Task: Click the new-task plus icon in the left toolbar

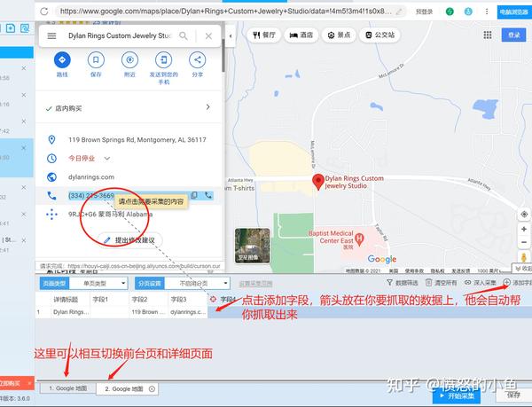Action: click(11, 28)
